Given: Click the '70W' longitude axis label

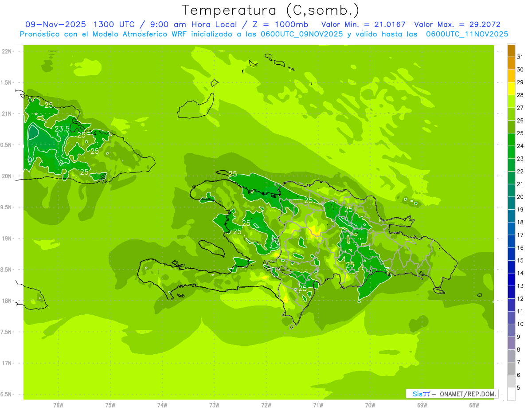Looking at the screenshot, I should [370, 405].
